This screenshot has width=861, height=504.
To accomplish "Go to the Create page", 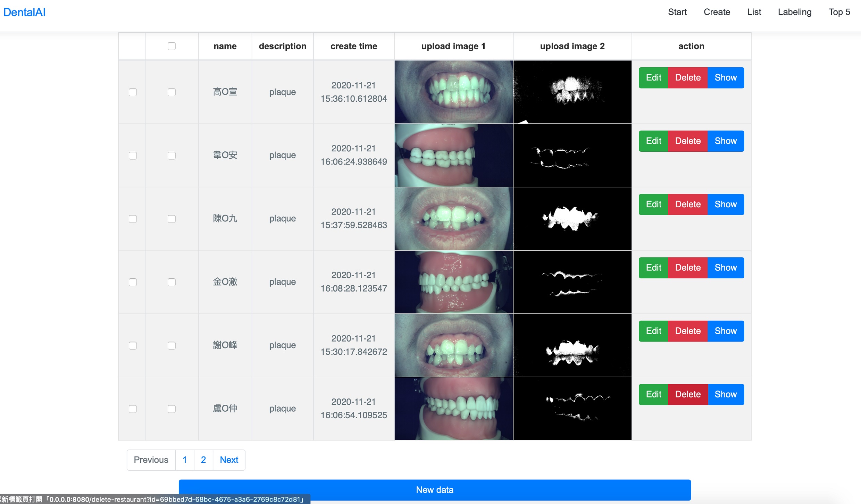I will (717, 12).
